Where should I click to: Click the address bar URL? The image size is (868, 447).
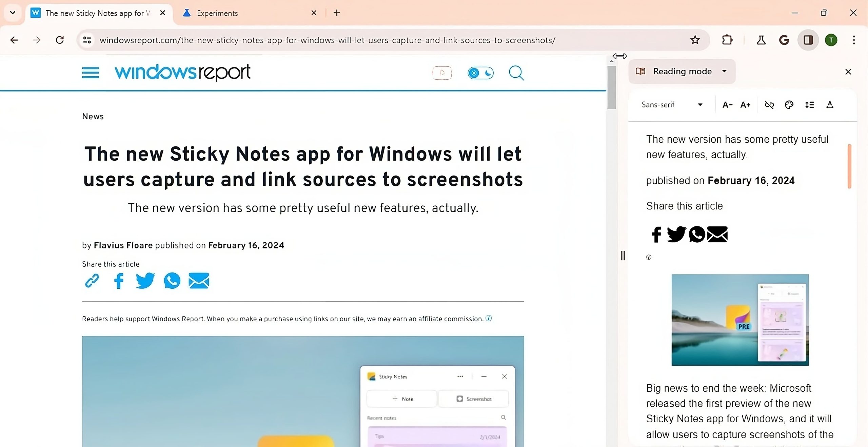pyautogui.click(x=328, y=40)
